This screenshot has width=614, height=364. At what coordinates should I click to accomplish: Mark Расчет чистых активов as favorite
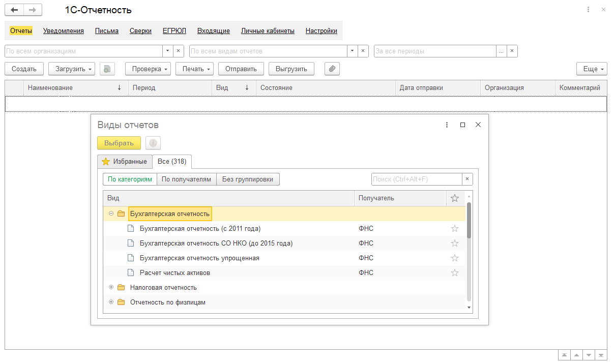[455, 273]
